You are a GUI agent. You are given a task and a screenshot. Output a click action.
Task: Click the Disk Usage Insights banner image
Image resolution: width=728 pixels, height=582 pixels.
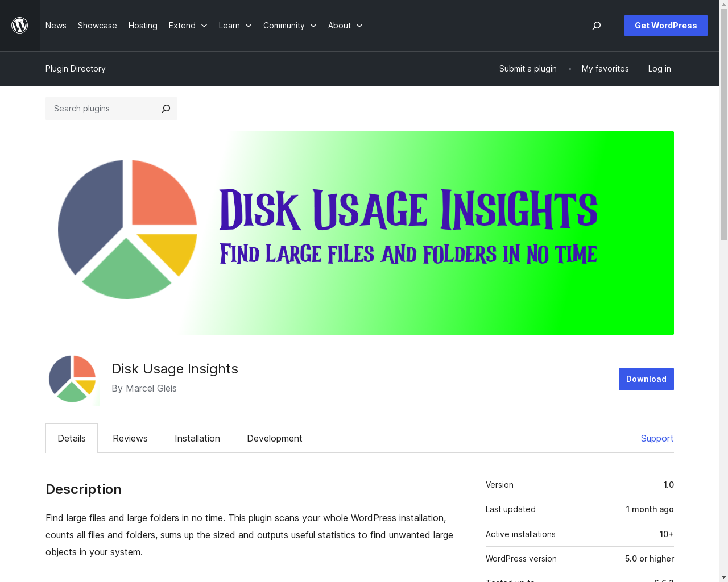click(x=359, y=233)
